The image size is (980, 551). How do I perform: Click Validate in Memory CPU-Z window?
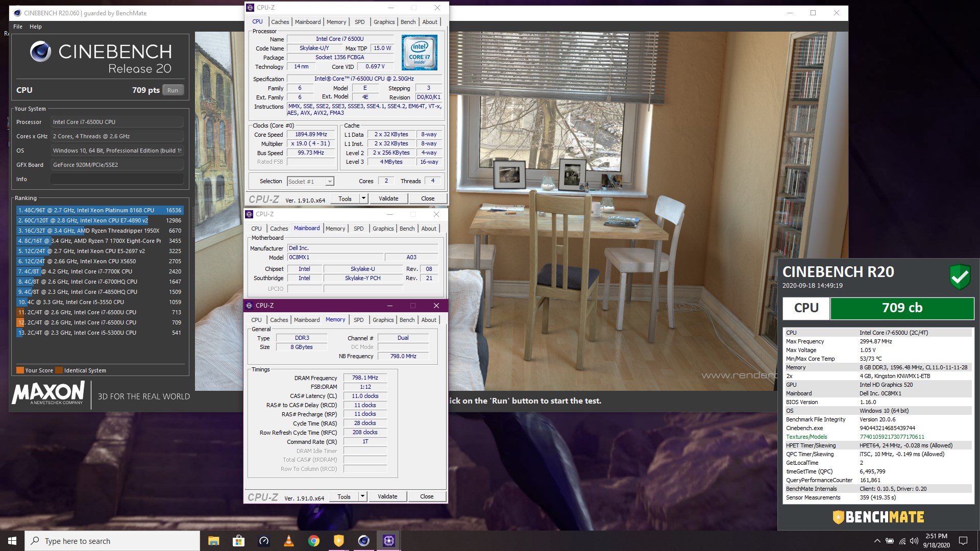pos(387,497)
